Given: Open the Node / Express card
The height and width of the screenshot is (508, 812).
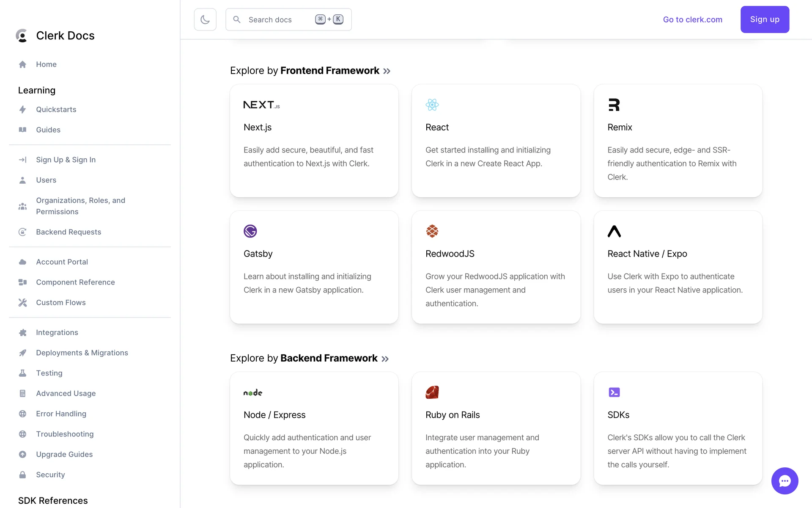Looking at the screenshot, I should tap(314, 428).
